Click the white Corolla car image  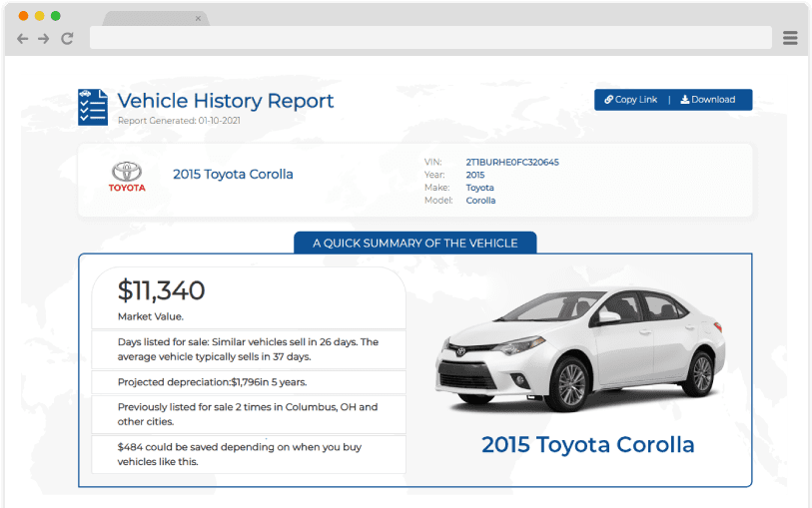(579, 349)
